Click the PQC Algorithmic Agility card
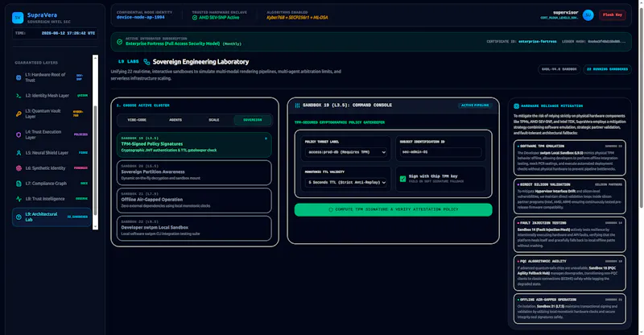 (570, 273)
